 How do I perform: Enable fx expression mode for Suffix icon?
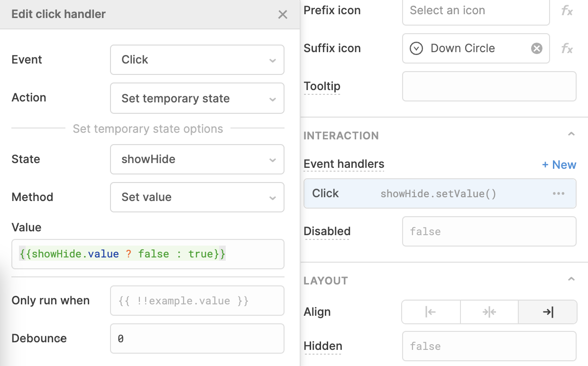tap(567, 48)
